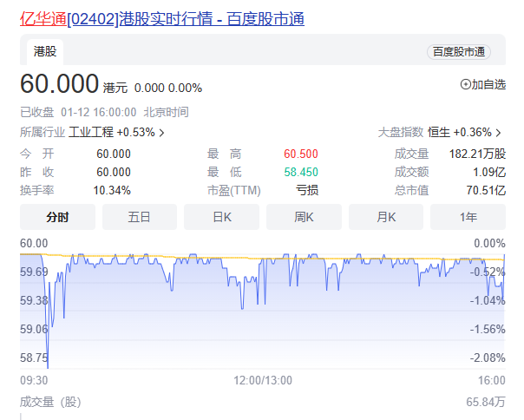
Task: Show the 日K daily candlestick chart
Action: 221,217
